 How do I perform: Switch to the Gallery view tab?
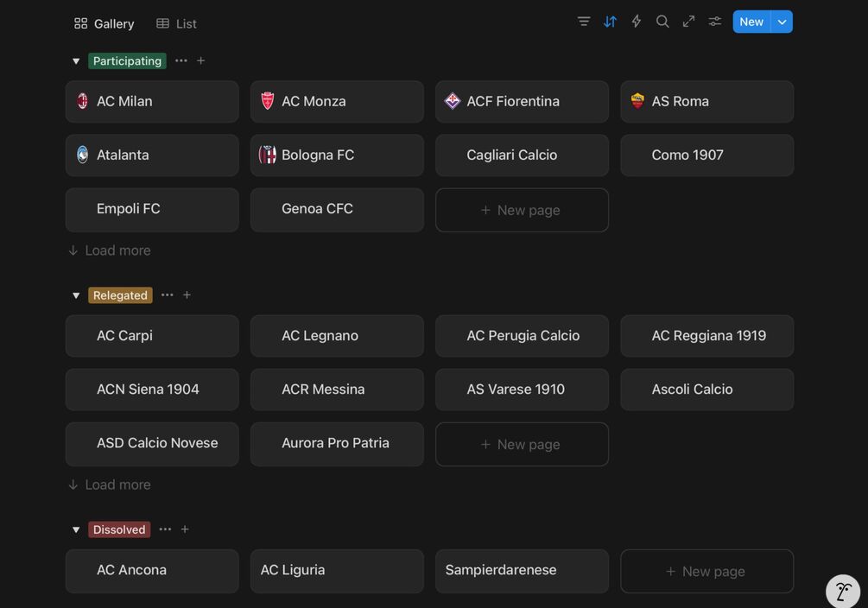coord(104,23)
